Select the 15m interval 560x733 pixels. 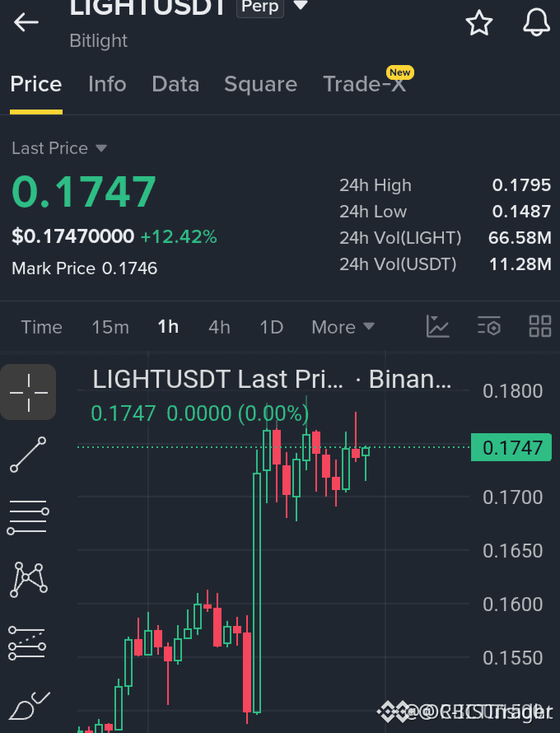click(110, 327)
